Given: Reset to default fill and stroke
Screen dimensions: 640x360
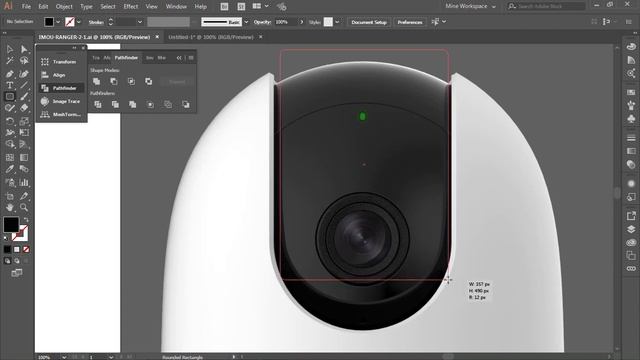Looking at the screenshot, I should click(x=6, y=238).
